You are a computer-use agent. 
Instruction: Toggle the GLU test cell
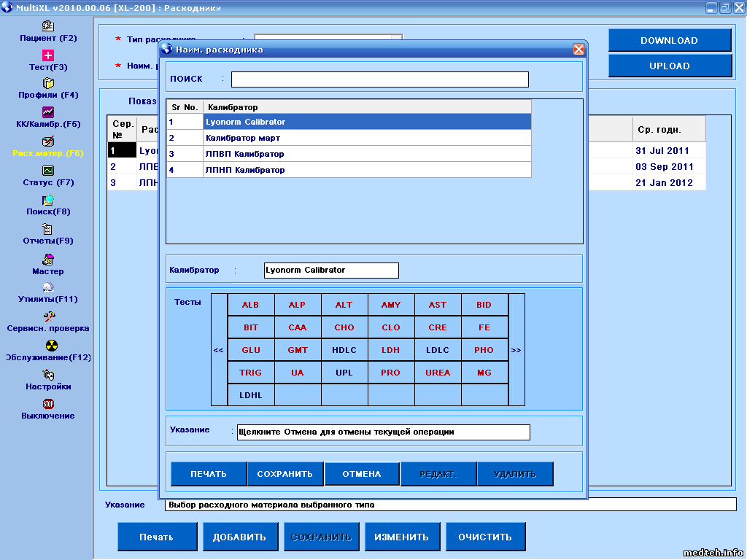[x=251, y=350]
